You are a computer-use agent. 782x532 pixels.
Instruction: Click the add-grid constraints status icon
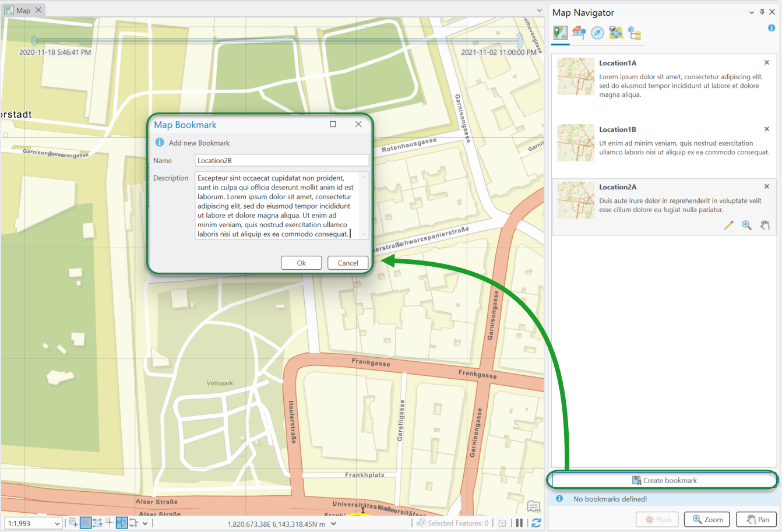tap(73, 523)
